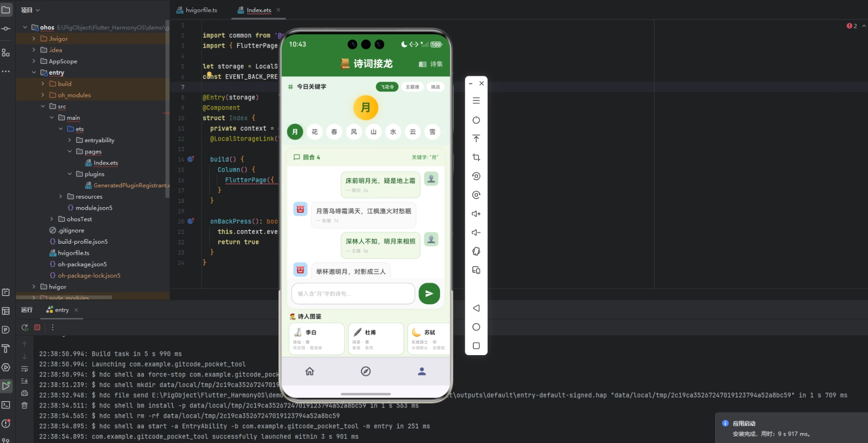This screenshot has width=868, height=443.
Task: Open oh-package.json5 file
Action: pyautogui.click(x=78, y=264)
